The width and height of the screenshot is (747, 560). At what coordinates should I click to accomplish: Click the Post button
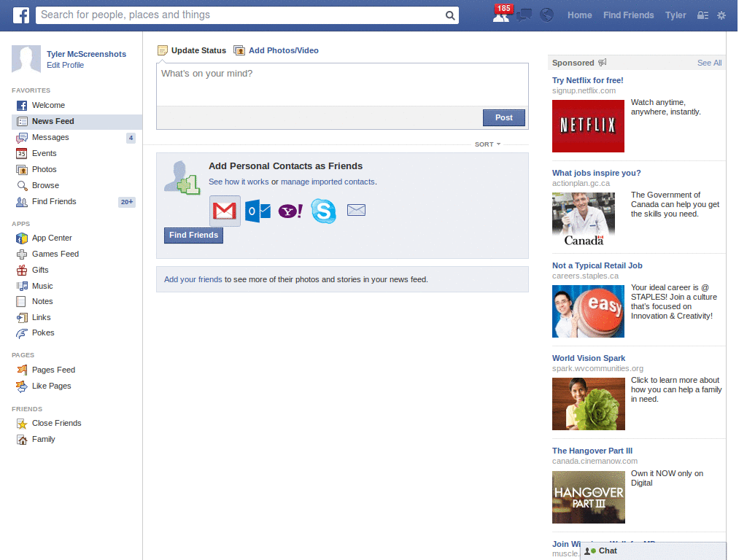[x=503, y=117]
